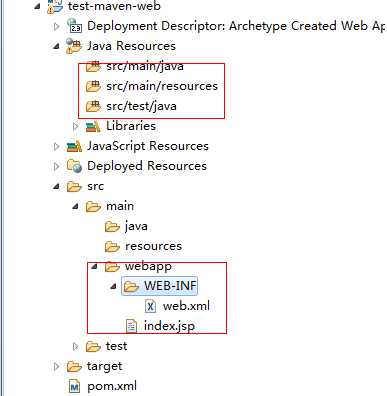Image resolution: width=387 pixels, height=396 pixels.
Task: Click the Java Resources icon
Action: pyautogui.click(x=73, y=46)
